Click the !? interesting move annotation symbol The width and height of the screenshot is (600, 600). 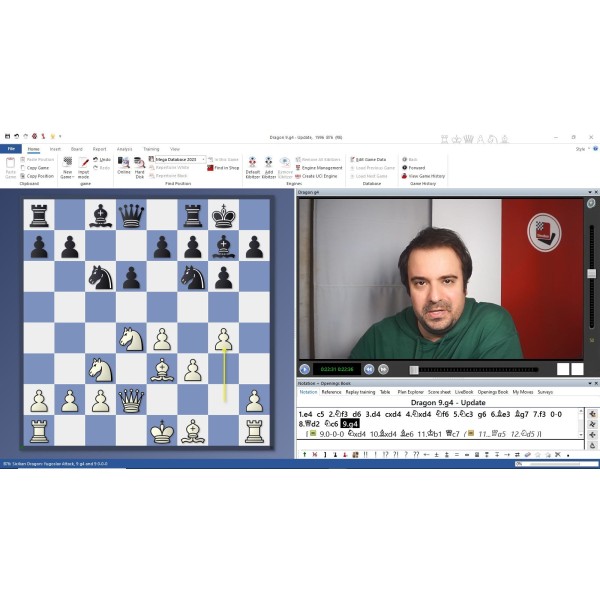click(385, 455)
